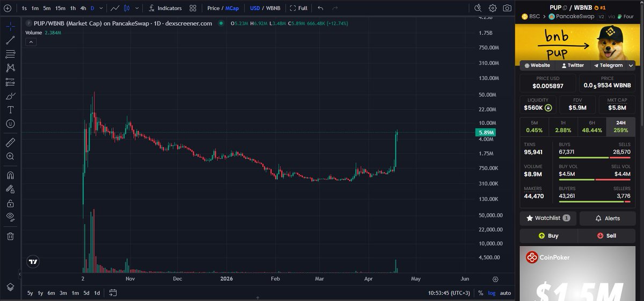The height and width of the screenshot is (301, 644).
Task: Expand the chart style dropdown arrow
Action: click(x=138, y=8)
